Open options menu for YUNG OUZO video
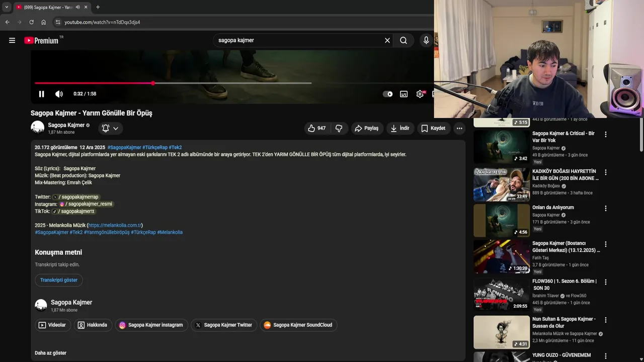 606,355
